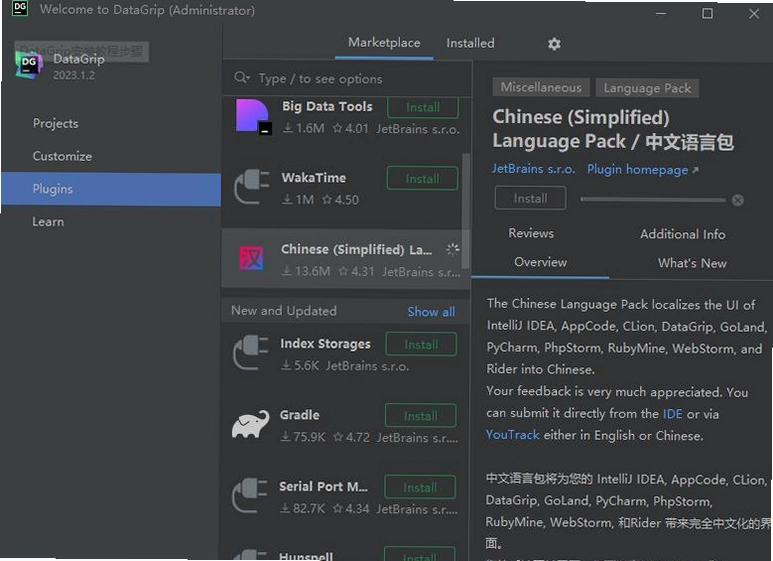
Task: Select the Chinese (Simplified) La... list entry
Action: 345,259
